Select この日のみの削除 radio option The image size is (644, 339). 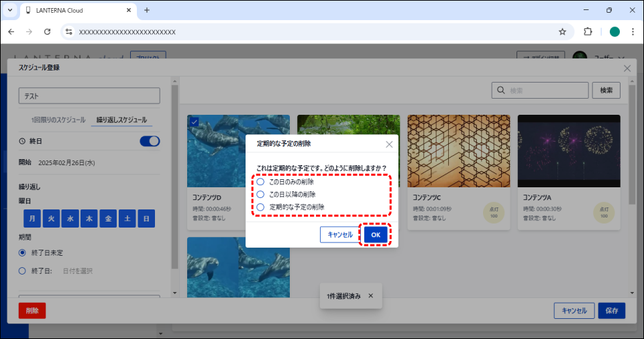point(260,182)
